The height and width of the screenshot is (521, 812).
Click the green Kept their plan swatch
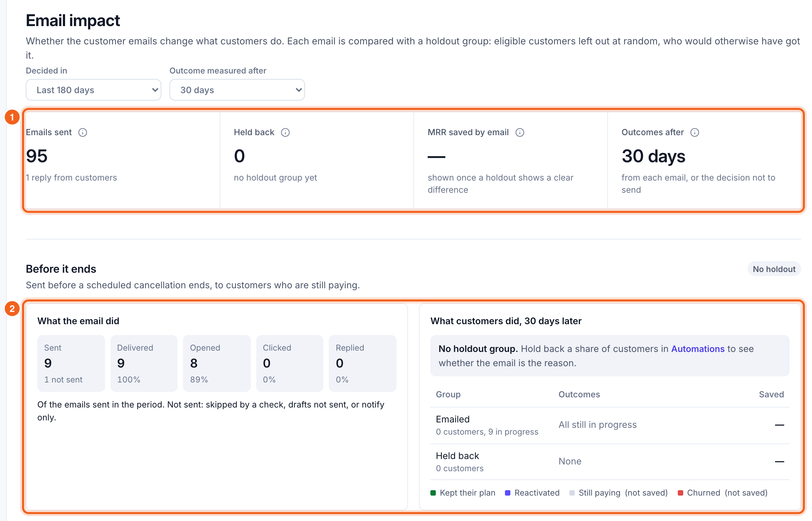click(433, 493)
